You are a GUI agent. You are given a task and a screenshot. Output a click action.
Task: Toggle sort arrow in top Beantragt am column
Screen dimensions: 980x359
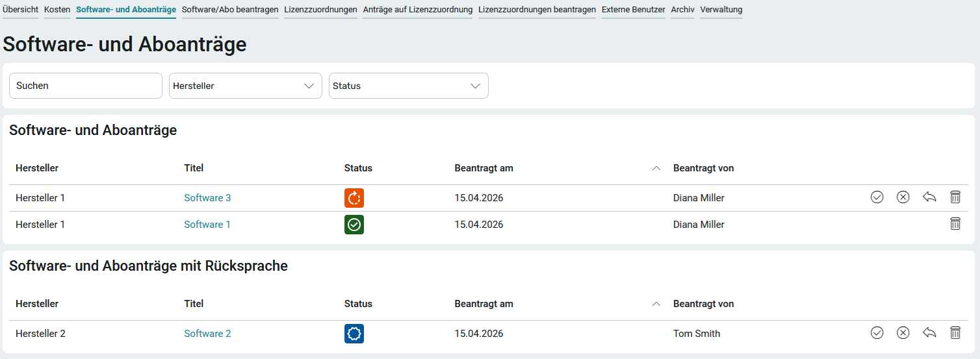(656, 168)
